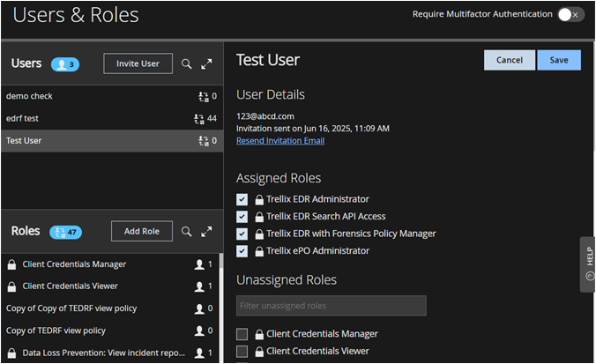
Task: Search users with the magnifier icon
Action: (x=186, y=63)
